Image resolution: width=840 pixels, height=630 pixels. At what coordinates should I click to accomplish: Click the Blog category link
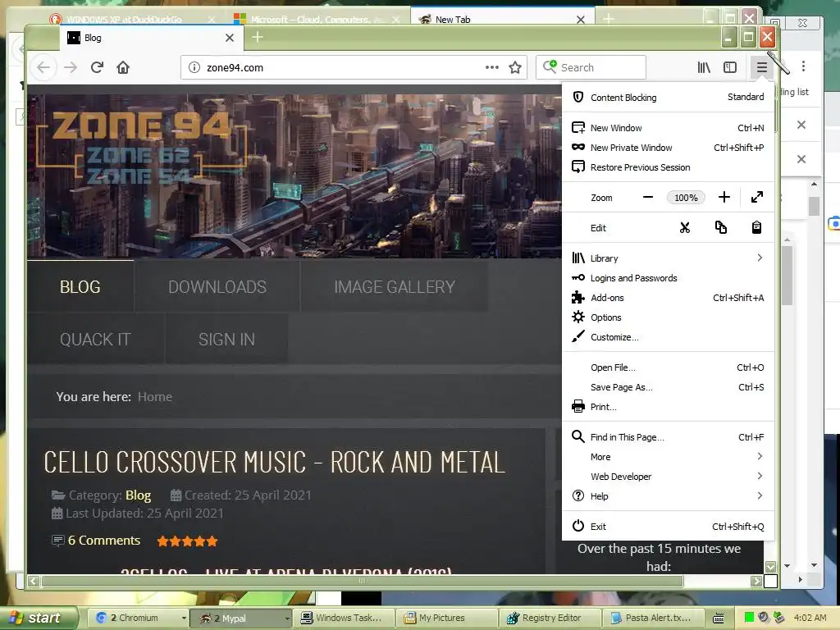[138, 495]
